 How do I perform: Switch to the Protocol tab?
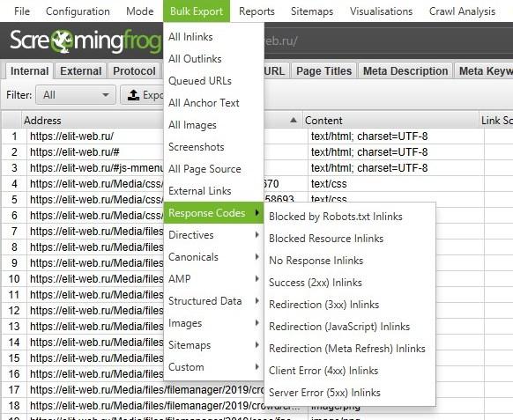tap(134, 71)
